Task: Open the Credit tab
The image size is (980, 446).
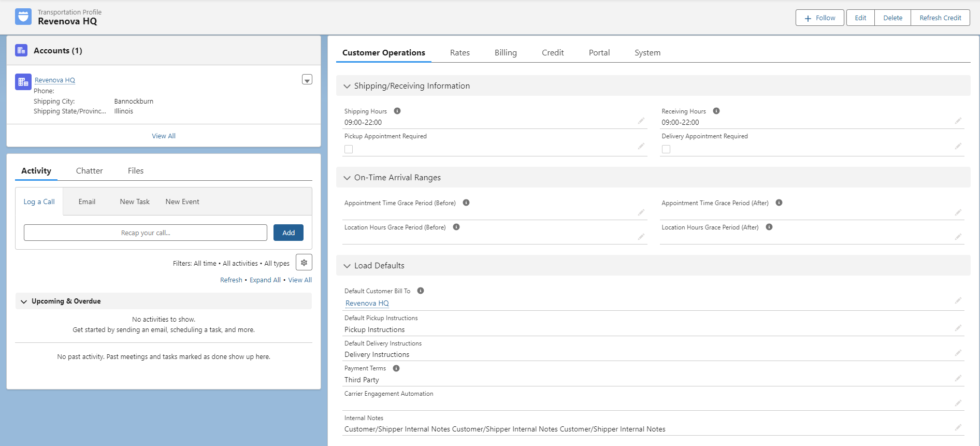Action: [553, 53]
